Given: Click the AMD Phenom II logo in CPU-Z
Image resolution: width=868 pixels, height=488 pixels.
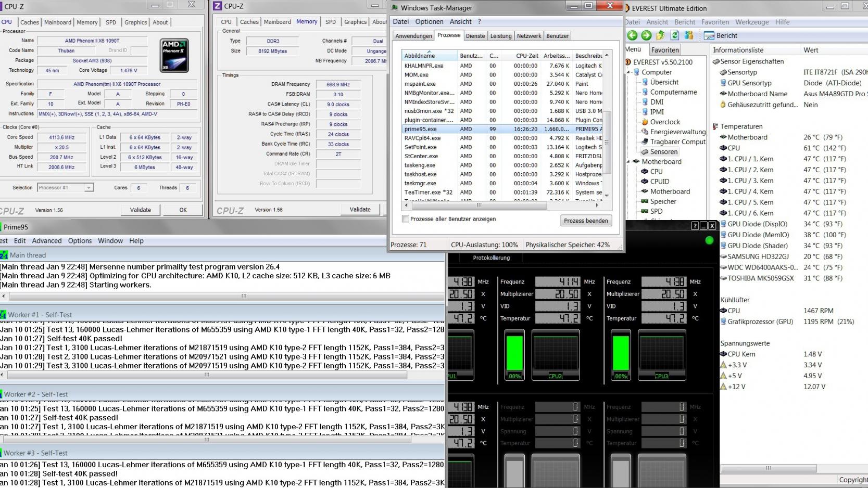Looking at the screenshot, I should click(x=174, y=55).
